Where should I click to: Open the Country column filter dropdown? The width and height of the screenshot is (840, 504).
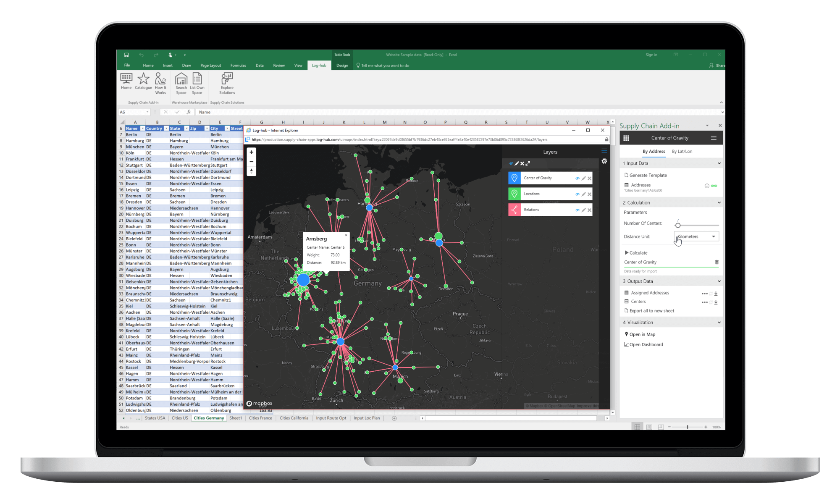point(166,129)
